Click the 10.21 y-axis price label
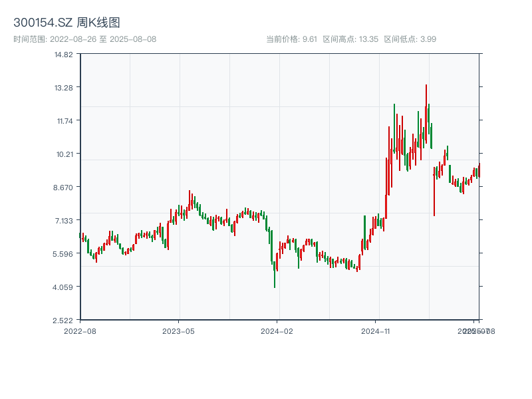 pyautogui.click(x=64, y=154)
